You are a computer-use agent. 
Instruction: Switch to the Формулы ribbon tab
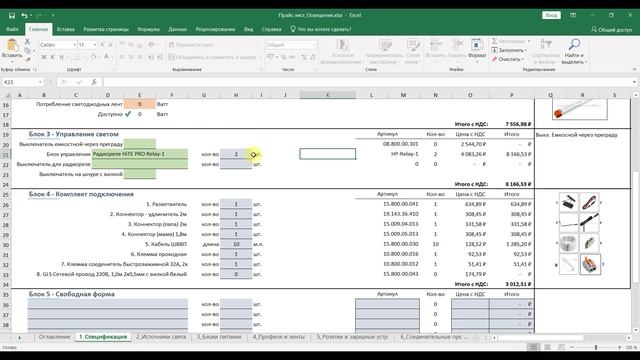click(x=149, y=29)
